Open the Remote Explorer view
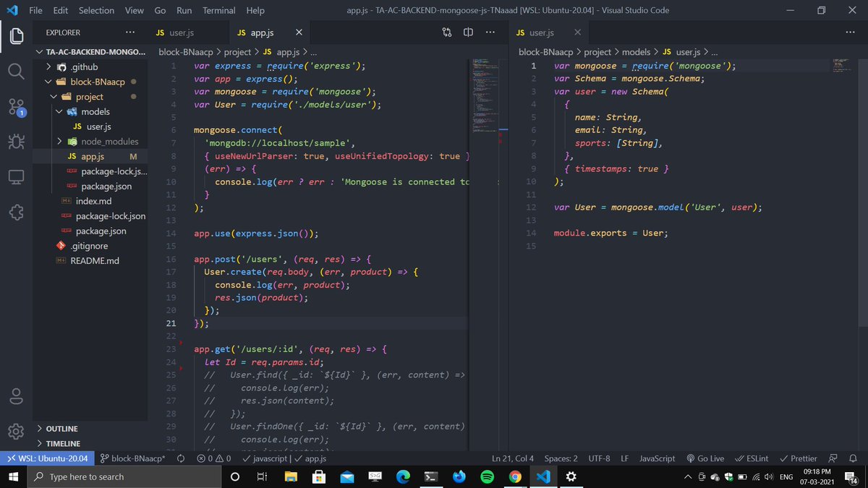The image size is (868, 488). click(x=16, y=177)
